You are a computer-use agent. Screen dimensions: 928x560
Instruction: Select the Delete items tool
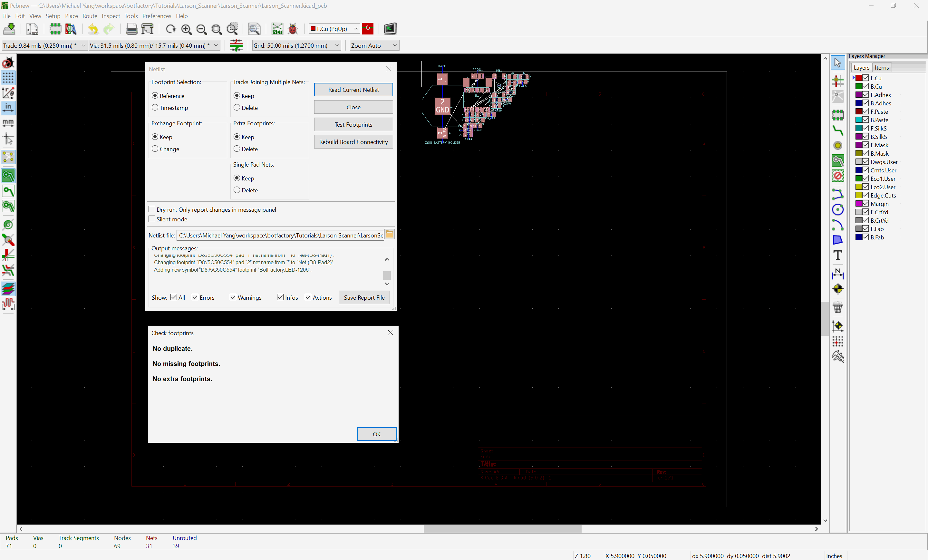click(x=837, y=308)
